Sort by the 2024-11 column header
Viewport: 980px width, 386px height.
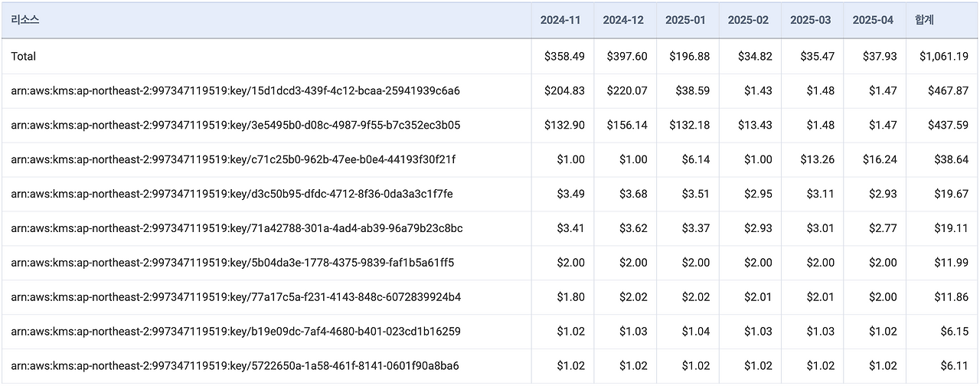point(560,20)
